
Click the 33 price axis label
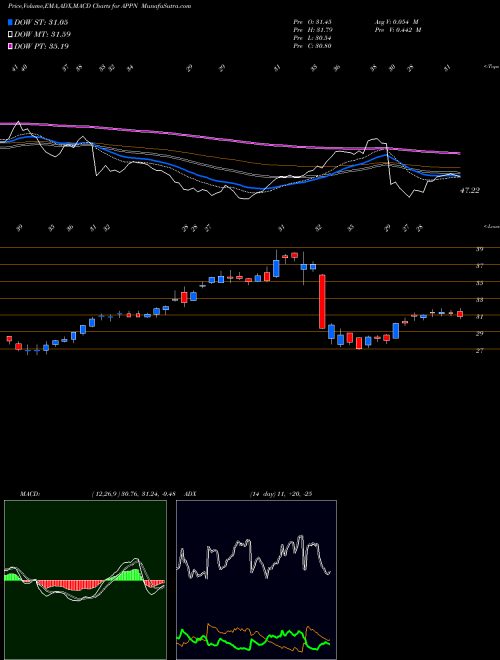[479, 300]
